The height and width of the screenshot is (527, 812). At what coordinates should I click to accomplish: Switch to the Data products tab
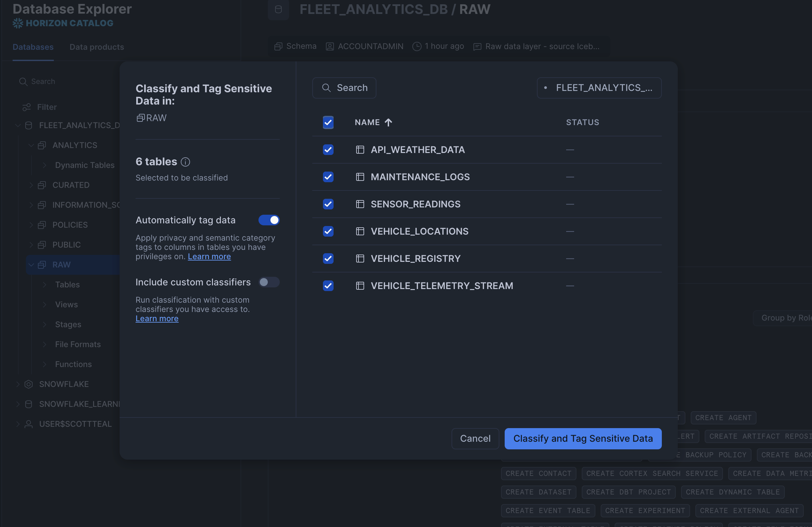point(97,47)
